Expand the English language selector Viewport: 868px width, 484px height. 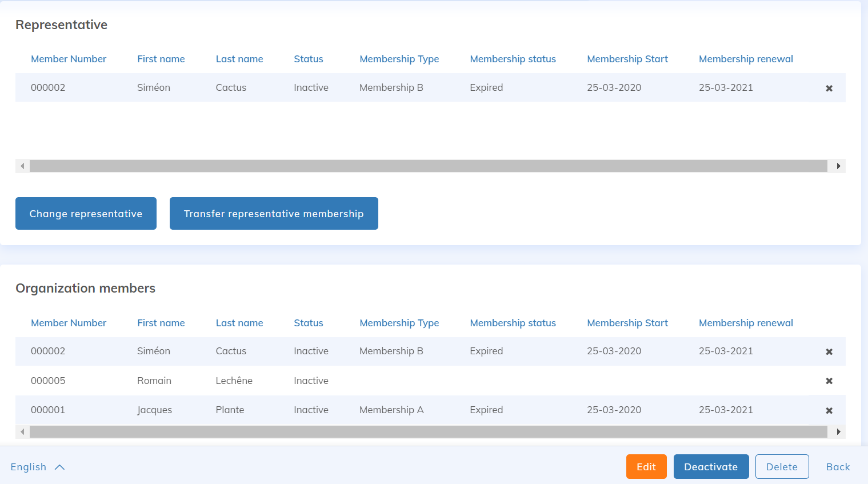coord(38,467)
